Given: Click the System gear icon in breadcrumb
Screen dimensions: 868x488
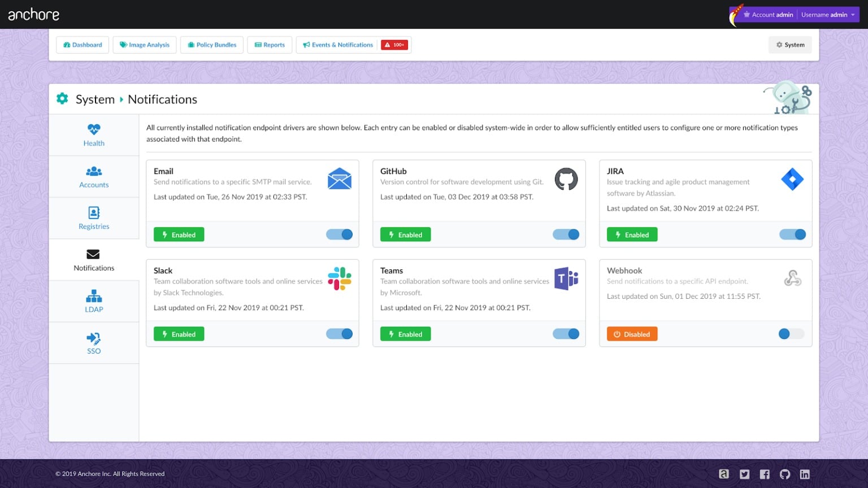Looking at the screenshot, I should coord(62,99).
